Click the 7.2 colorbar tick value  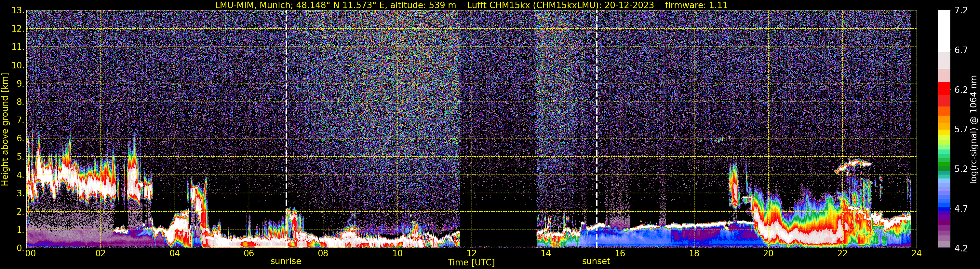pos(961,10)
